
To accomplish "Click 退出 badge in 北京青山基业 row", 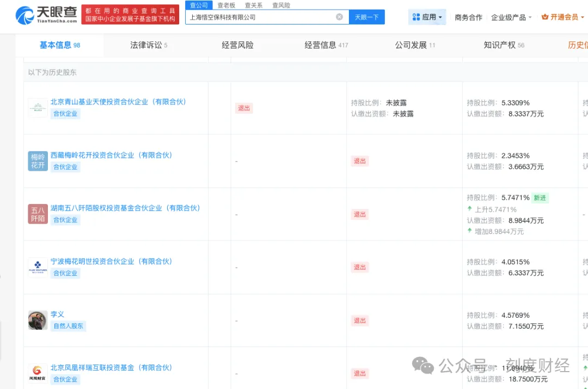I will pos(244,108).
